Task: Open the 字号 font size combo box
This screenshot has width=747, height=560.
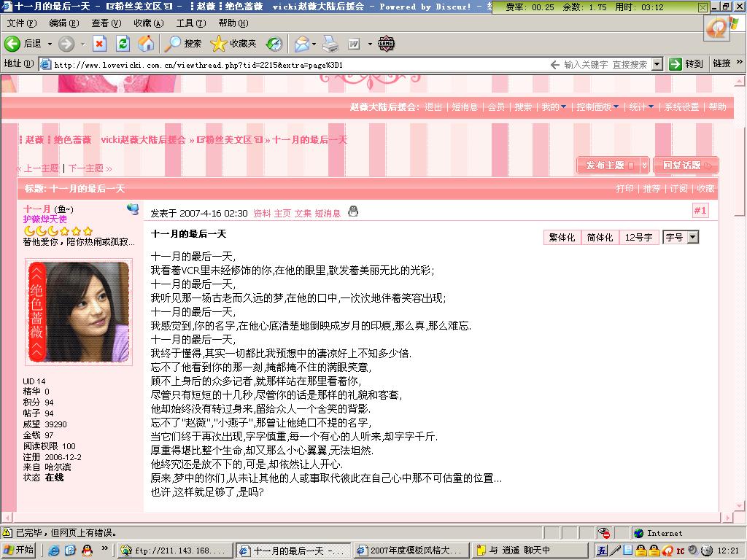Action: pos(681,237)
